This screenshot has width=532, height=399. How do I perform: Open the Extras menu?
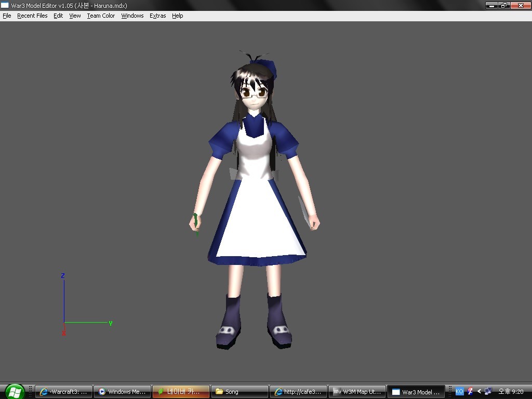[157, 16]
